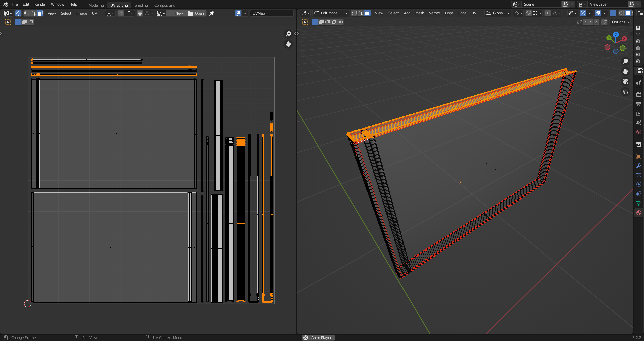Click the zoom magnifier in UV editor
644x341 pixels.
(288, 34)
